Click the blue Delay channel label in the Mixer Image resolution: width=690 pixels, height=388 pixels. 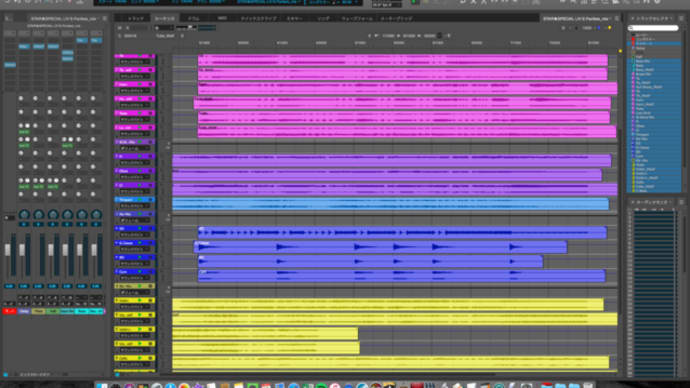point(24,311)
